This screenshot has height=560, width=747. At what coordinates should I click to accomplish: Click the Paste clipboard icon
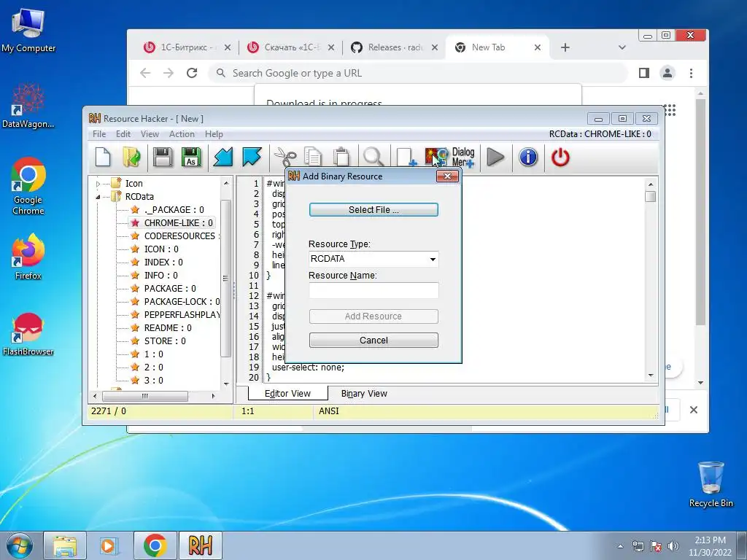click(341, 157)
